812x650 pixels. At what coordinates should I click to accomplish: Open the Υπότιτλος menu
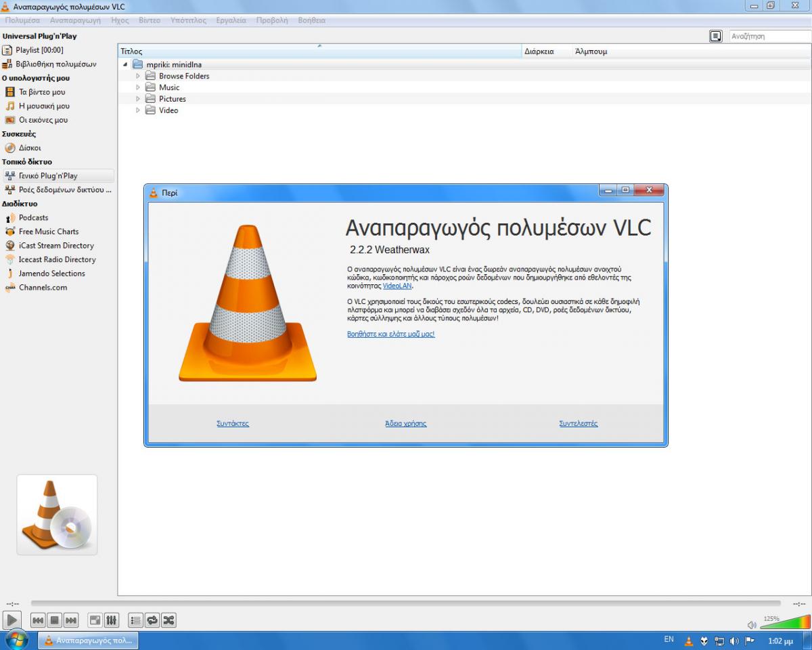(188, 20)
